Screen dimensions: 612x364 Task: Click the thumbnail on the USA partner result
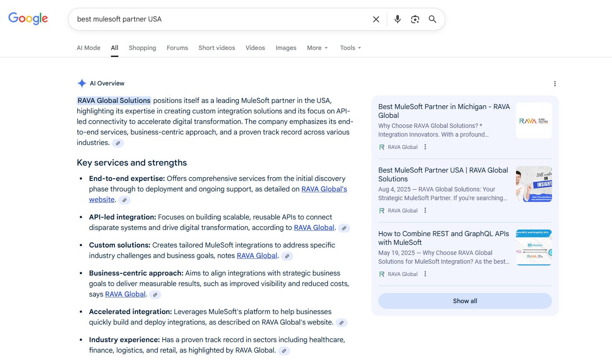click(534, 184)
